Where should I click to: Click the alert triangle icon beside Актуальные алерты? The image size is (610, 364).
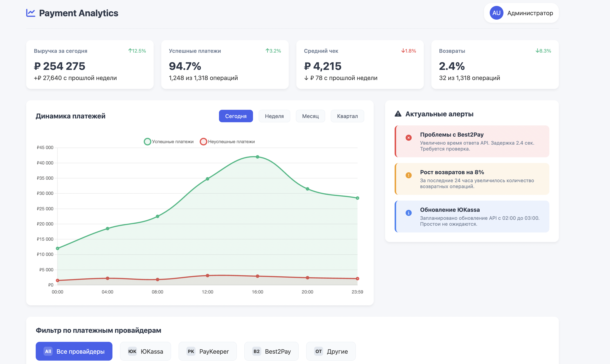point(398,114)
